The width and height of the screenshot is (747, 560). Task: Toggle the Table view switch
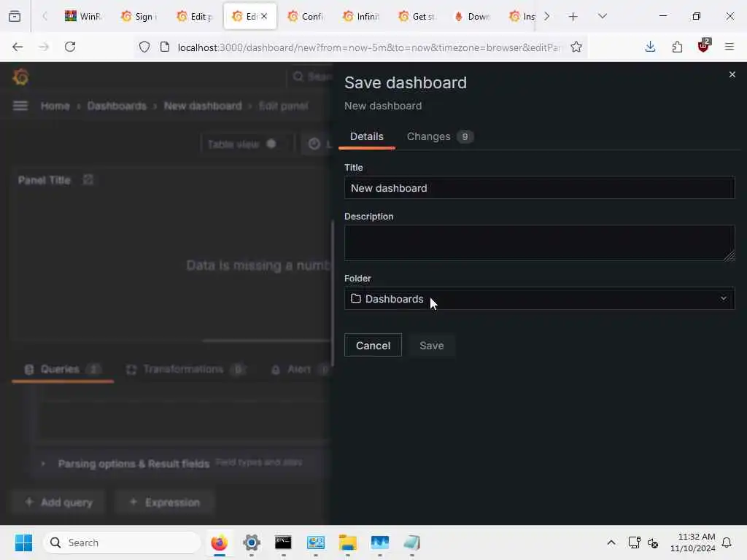271,144
